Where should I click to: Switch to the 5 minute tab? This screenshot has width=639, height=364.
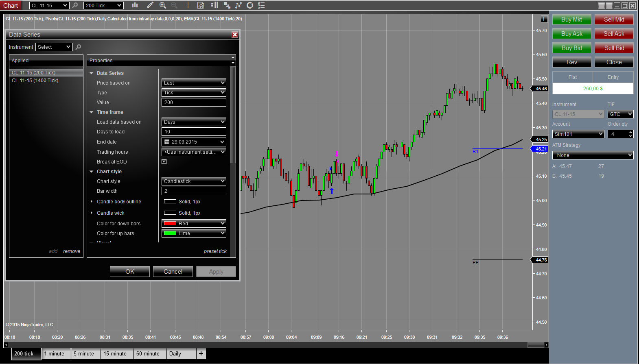coord(86,354)
